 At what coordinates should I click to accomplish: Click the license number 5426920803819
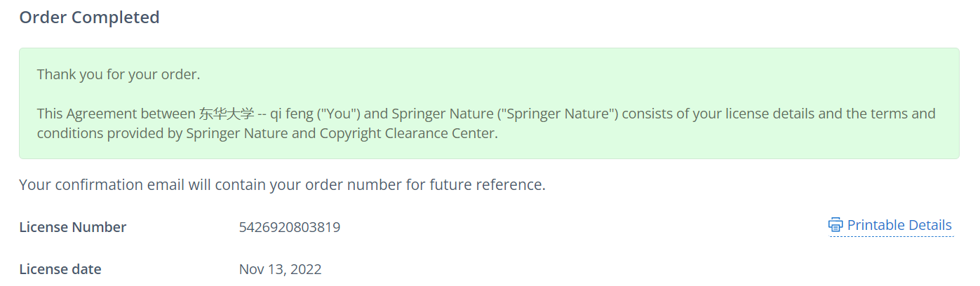(x=289, y=227)
